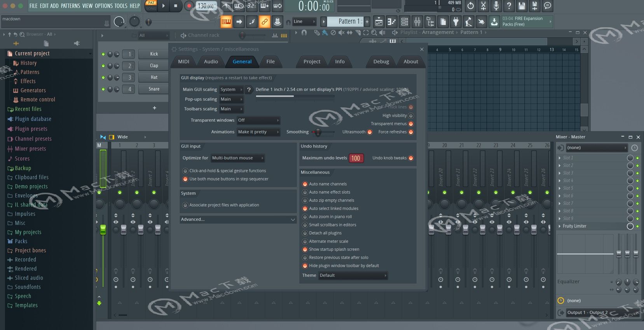Screen dimensions: 644x330
Task: Open the Theme Default dropdown
Action: [x=353, y=276]
